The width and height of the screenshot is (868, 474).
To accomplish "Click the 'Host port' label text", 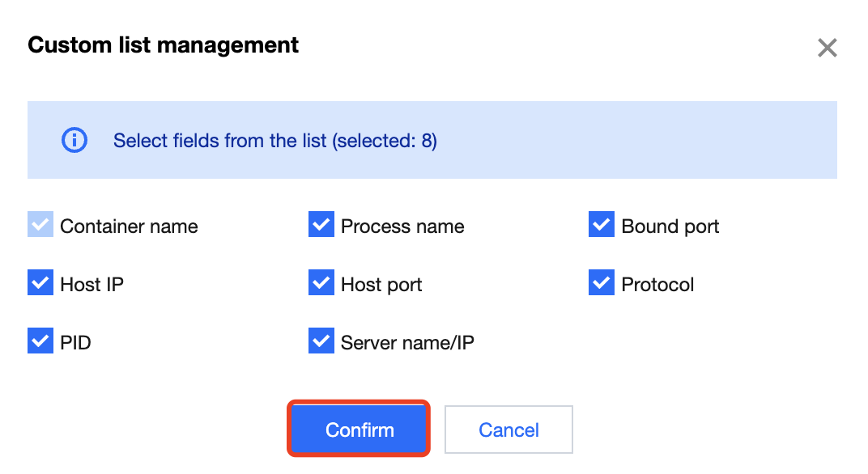I will click(x=381, y=285).
